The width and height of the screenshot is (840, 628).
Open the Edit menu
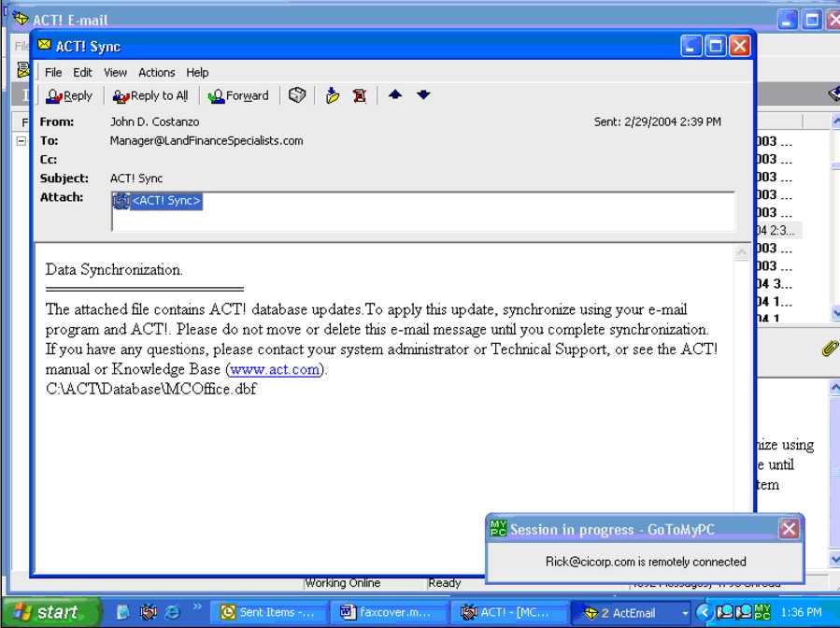(82, 72)
